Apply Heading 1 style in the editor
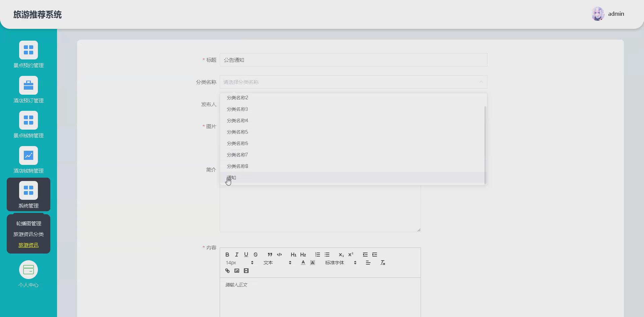The width and height of the screenshot is (644, 317). click(293, 255)
